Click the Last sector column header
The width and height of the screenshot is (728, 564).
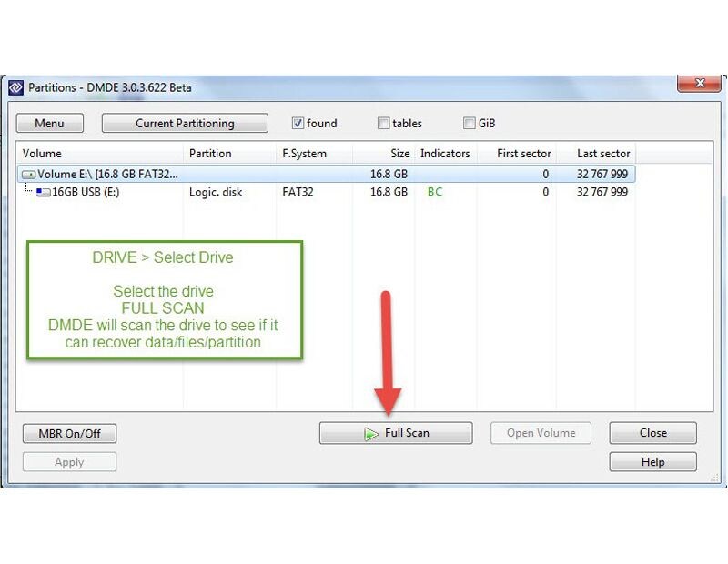pos(596,153)
